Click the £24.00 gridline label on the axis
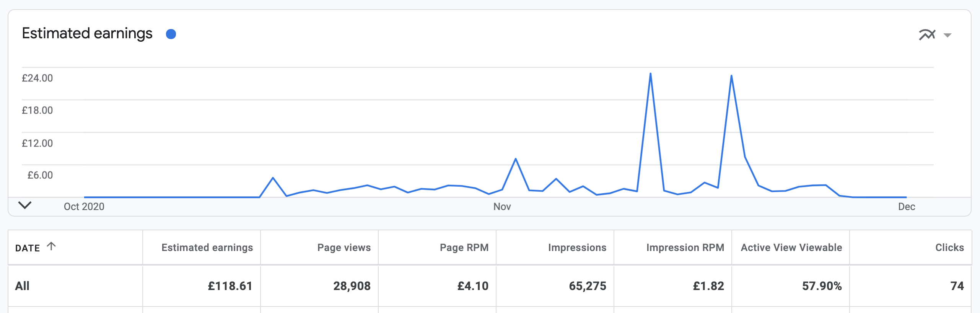The height and width of the screenshot is (313, 980). click(x=38, y=77)
